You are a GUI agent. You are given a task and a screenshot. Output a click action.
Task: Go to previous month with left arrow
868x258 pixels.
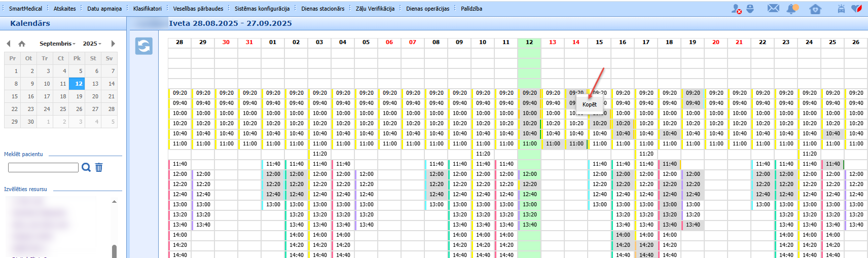9,44
